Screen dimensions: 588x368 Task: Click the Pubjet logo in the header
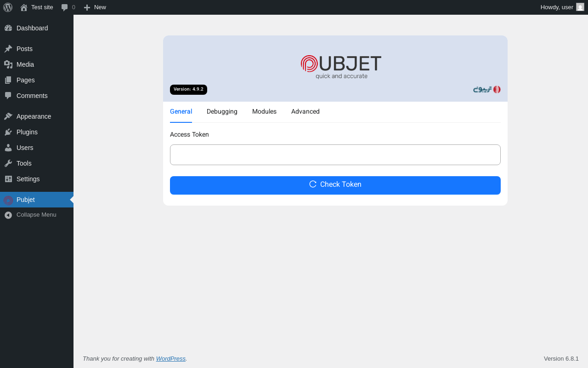341,67
